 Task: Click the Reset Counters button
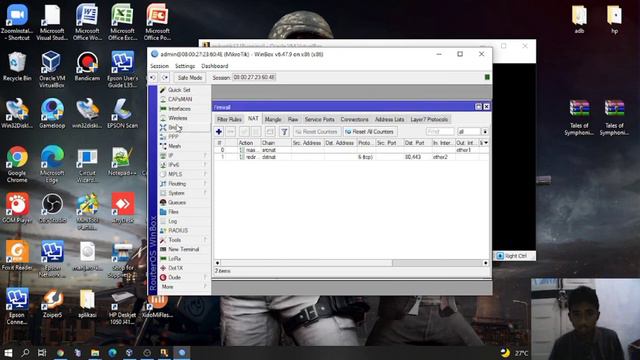(x=316, y=132)
